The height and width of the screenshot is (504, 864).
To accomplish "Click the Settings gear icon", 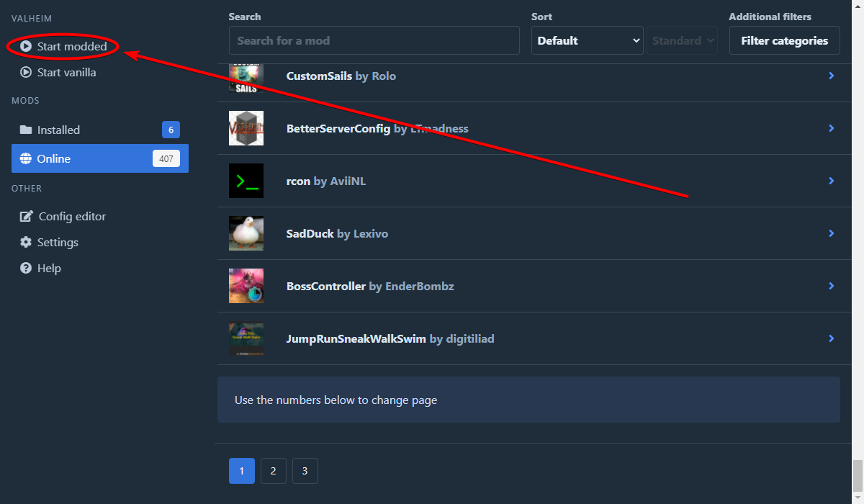I will tap(27, 242).
